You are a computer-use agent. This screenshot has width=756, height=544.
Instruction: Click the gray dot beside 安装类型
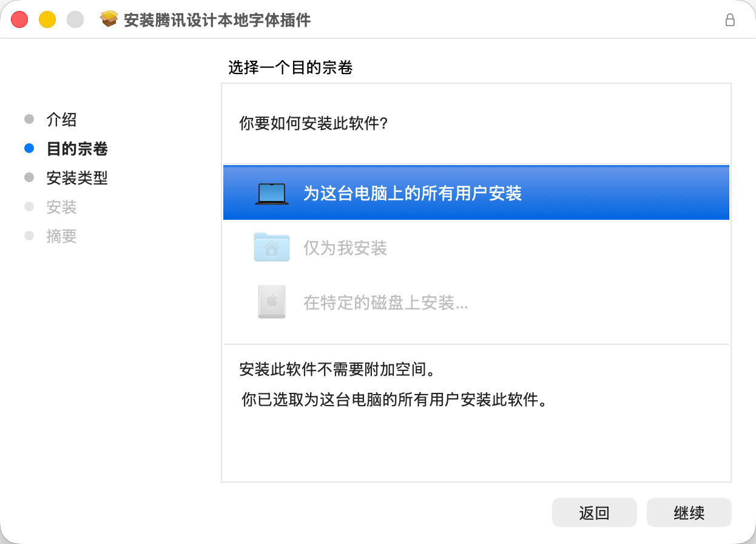30,177
